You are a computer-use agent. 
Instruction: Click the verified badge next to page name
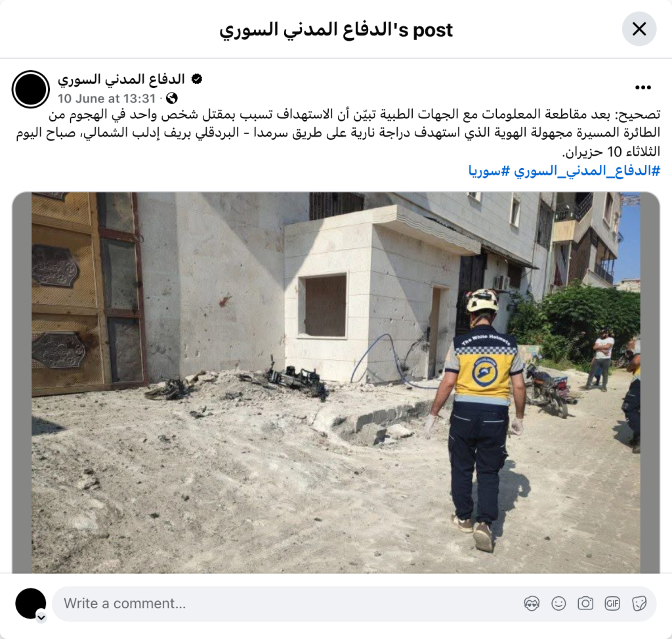tap(197, 79)
